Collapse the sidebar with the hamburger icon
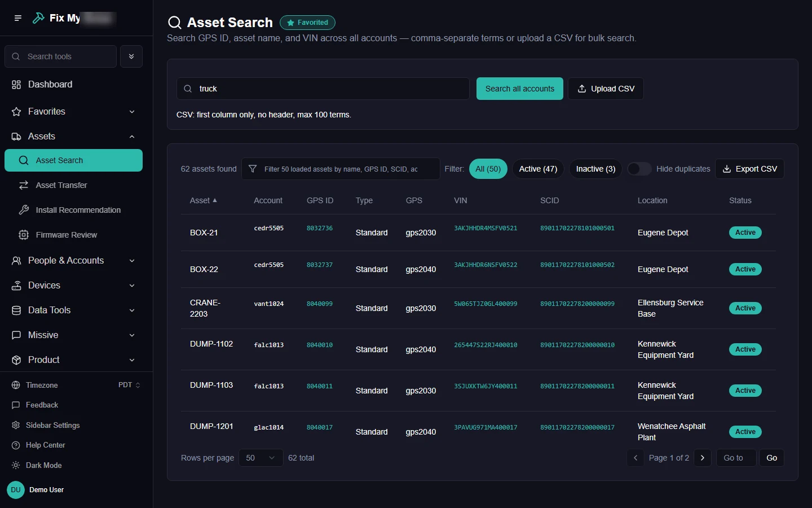 (x=18, y=18)
